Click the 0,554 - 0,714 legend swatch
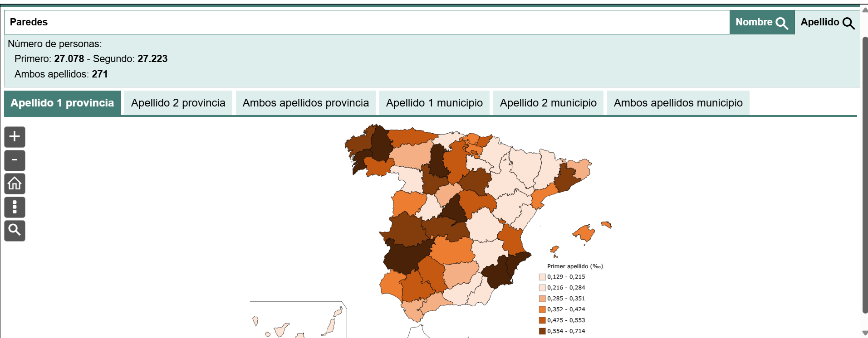 pyautogui.click(x=542, y=331)
